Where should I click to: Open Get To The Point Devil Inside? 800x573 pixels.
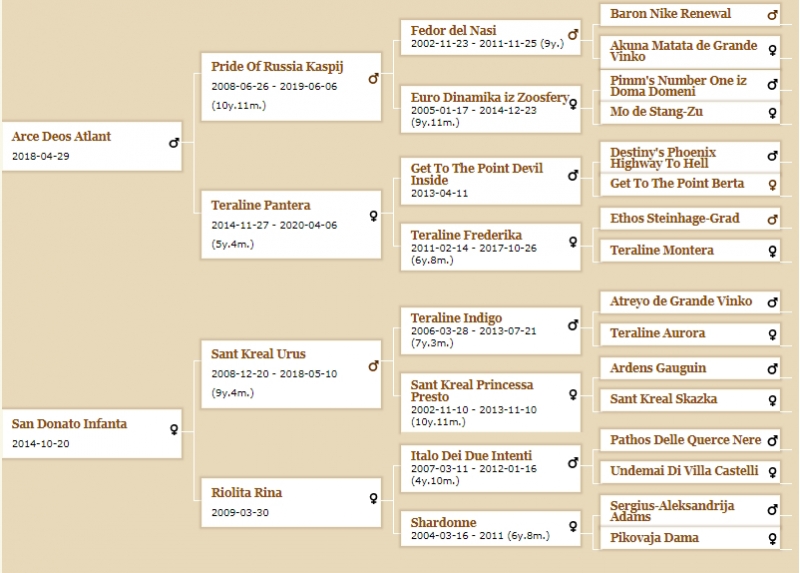pyautogui.click(x=477, y=174)
